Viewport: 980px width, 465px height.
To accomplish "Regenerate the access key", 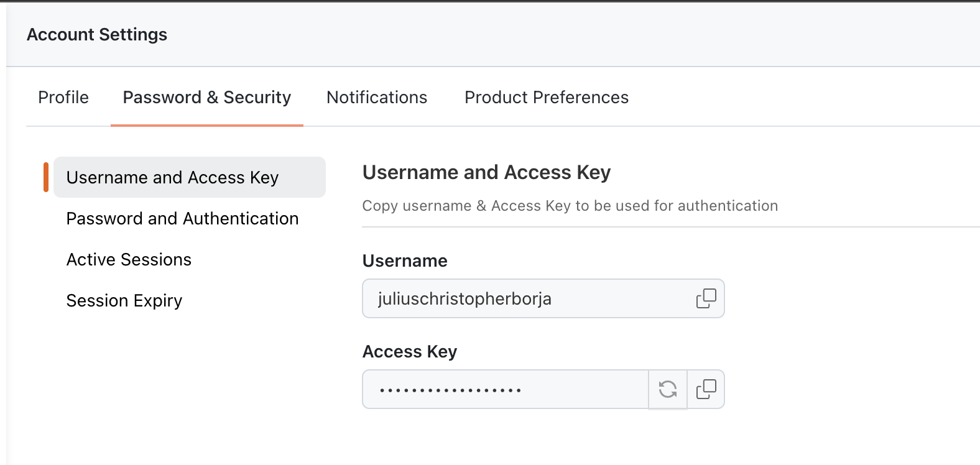I will pos(668,389).
